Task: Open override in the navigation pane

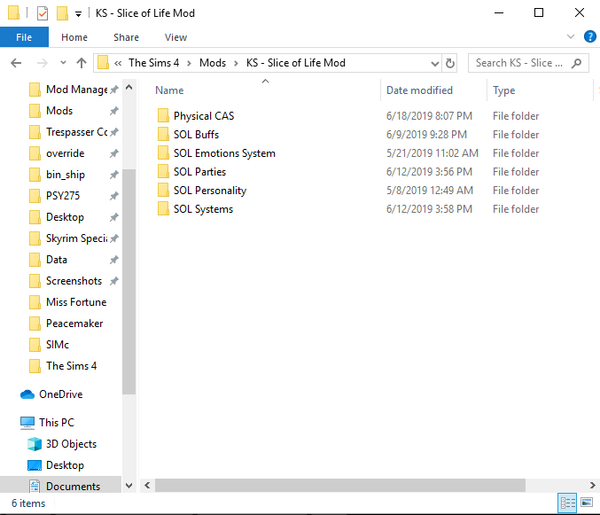Action: pyautogui.click(x=65, y=153)
